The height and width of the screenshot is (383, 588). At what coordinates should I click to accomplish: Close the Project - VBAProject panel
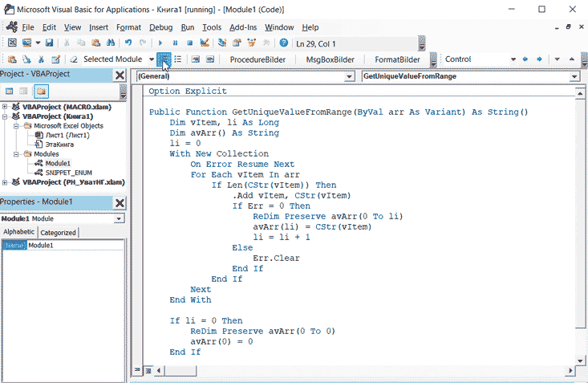[x=120, y=75]
